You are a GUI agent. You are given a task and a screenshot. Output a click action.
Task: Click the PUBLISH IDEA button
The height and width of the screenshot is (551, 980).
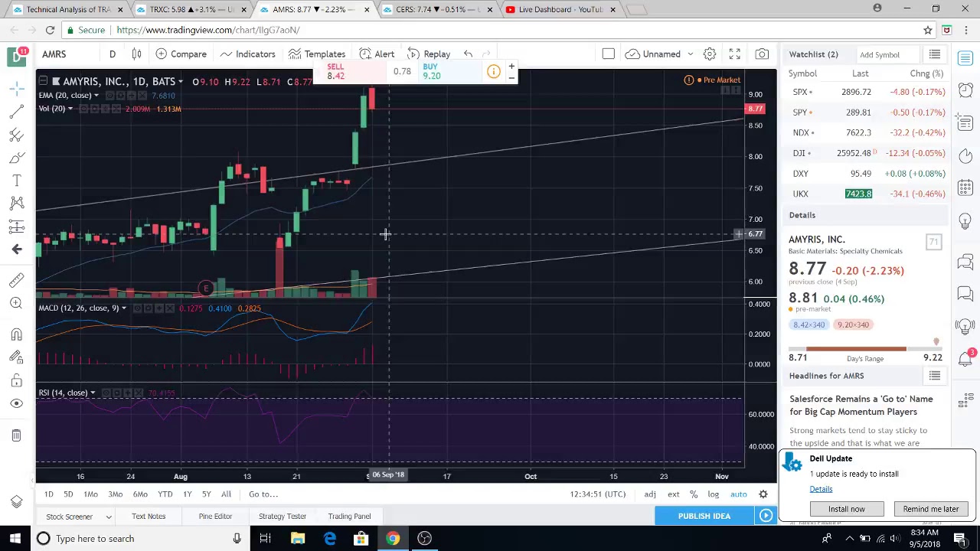coord(704,516)
